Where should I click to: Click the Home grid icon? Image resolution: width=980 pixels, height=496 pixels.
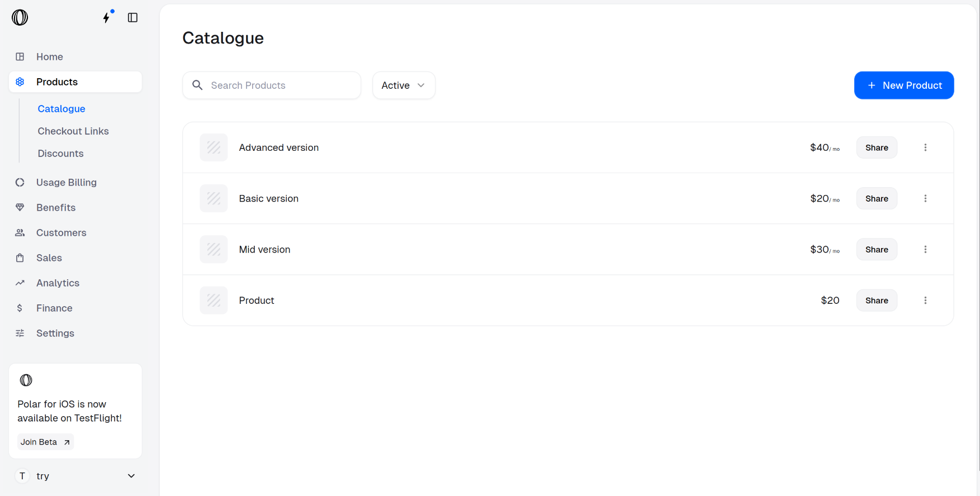pyautogui.click(x=20, y=56)
